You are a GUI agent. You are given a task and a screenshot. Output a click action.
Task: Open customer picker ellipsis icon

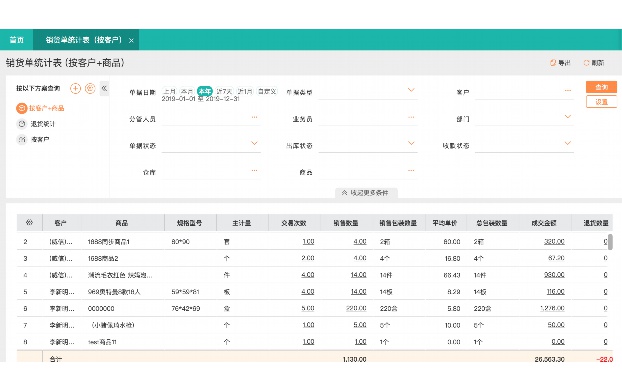[568, 91]
